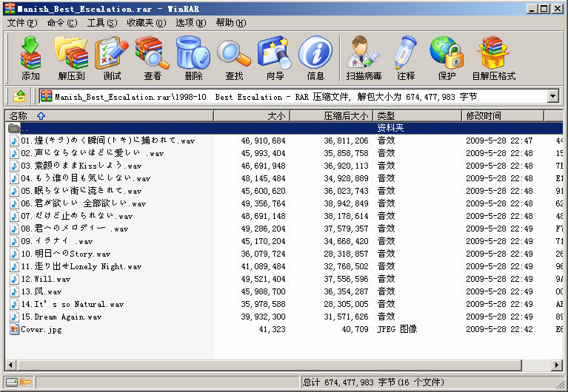Open the 选项(N) menu
Viewport: 568px width, 392px height.
coord(191,23)
